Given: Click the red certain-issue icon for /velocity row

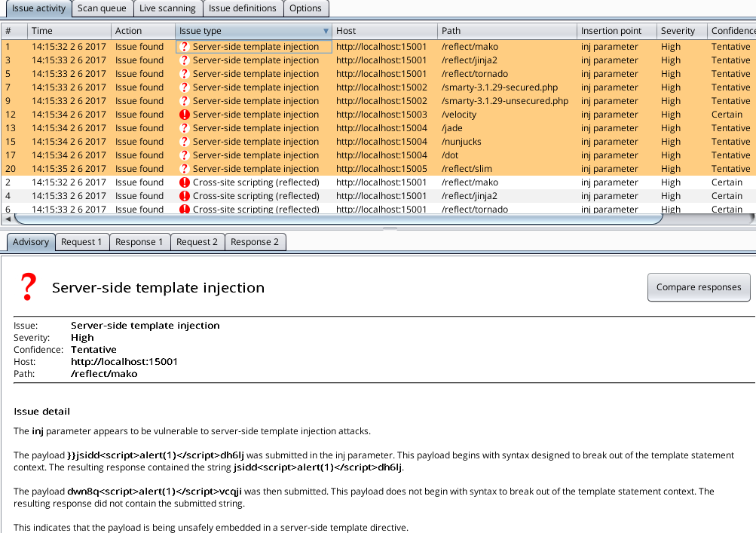Looking at the screenshot, I should pos(184,115).
